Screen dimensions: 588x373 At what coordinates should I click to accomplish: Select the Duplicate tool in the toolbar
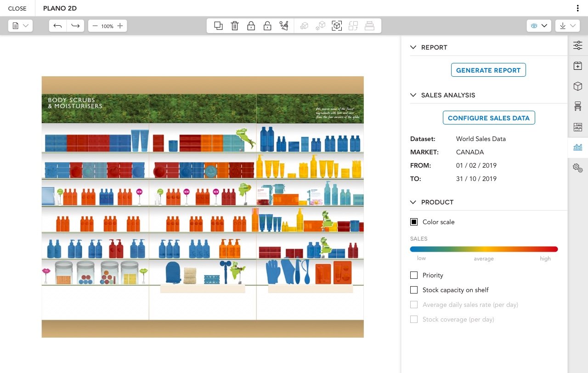(218, 26)
